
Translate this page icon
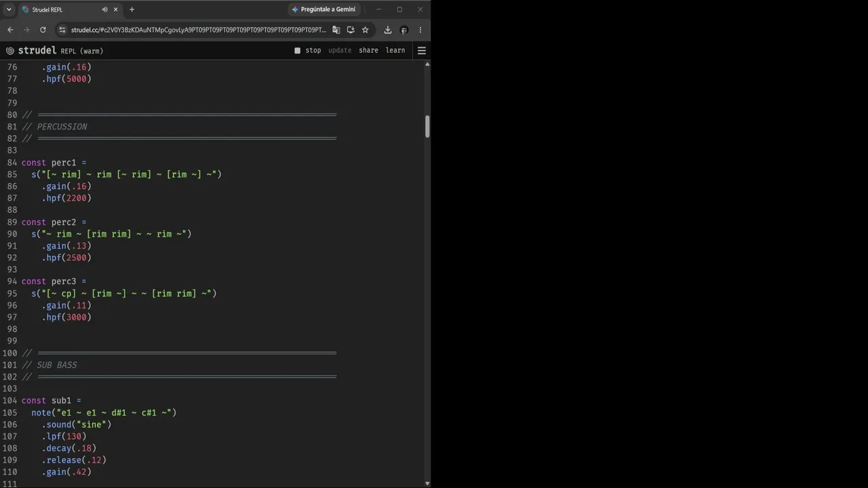(336, 30)
